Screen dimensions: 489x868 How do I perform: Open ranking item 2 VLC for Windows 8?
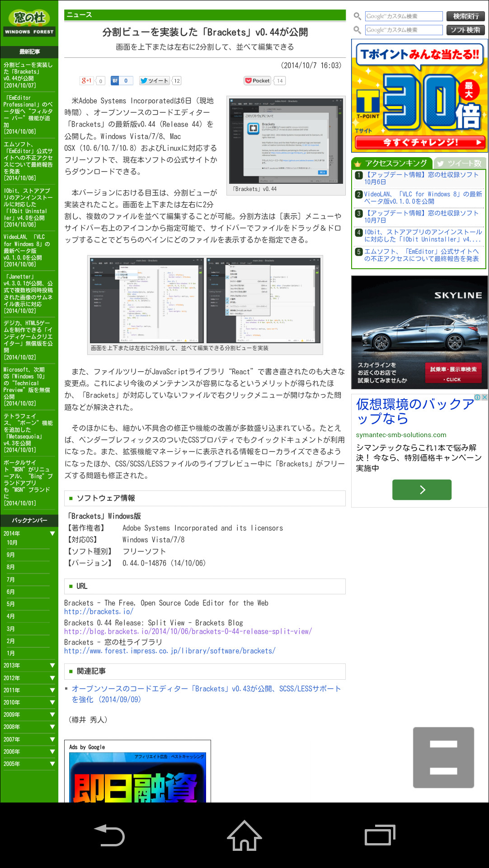click(423, 197)
